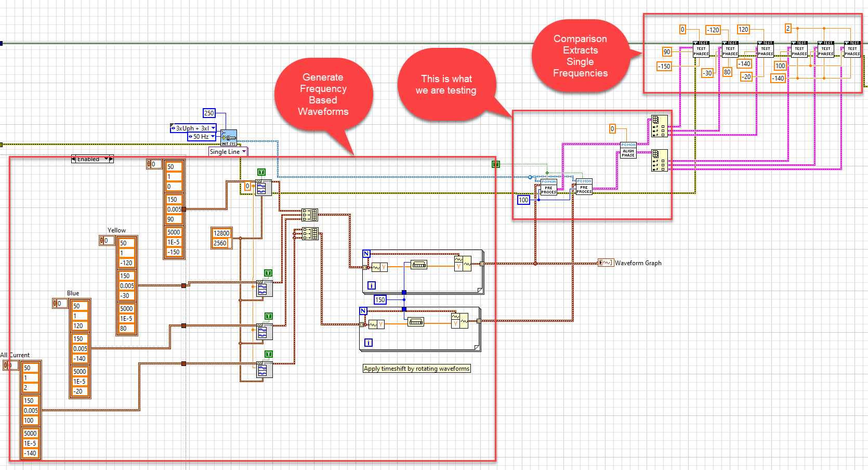Click the N terminal of the lower For Loop
This screenshot has width=868, height=470.
[363, 311]
